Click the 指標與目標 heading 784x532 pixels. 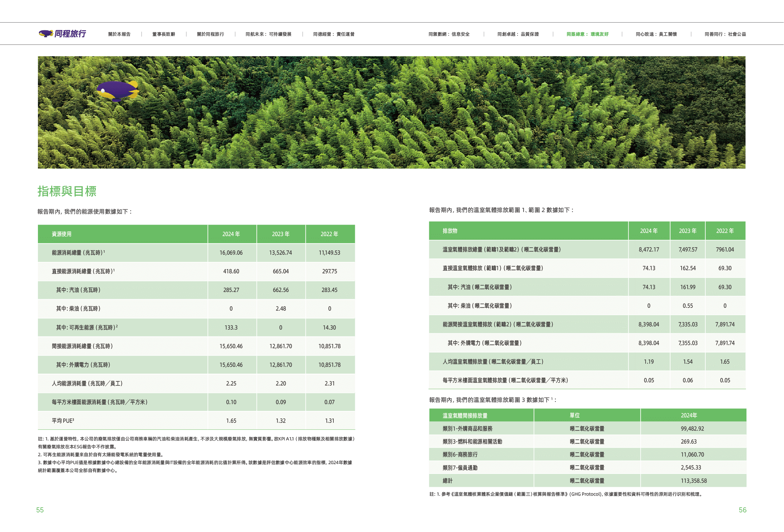pos(67,191)
